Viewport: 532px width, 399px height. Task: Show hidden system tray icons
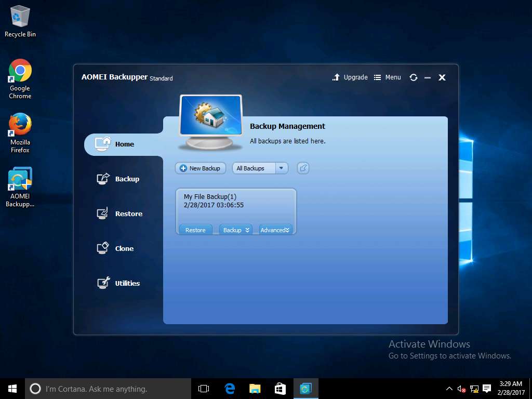(x=449, y=389)
